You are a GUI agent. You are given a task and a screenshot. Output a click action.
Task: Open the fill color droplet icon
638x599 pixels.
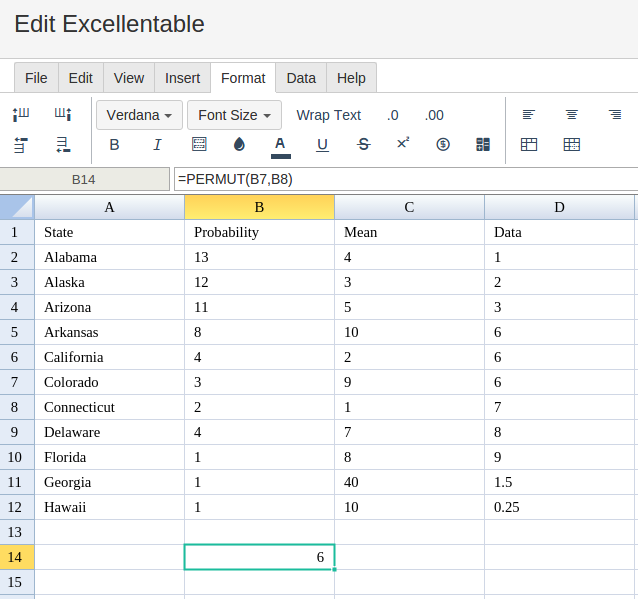[239, 144]
